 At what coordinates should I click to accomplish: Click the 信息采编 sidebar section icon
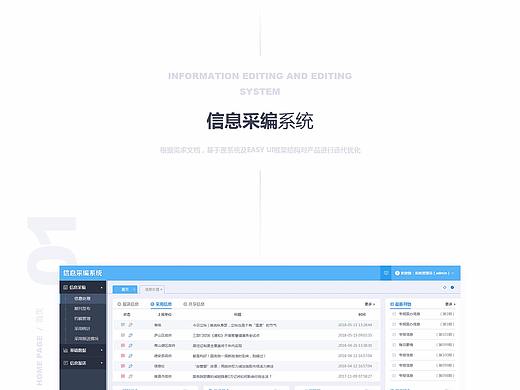(x=66, y=287)
